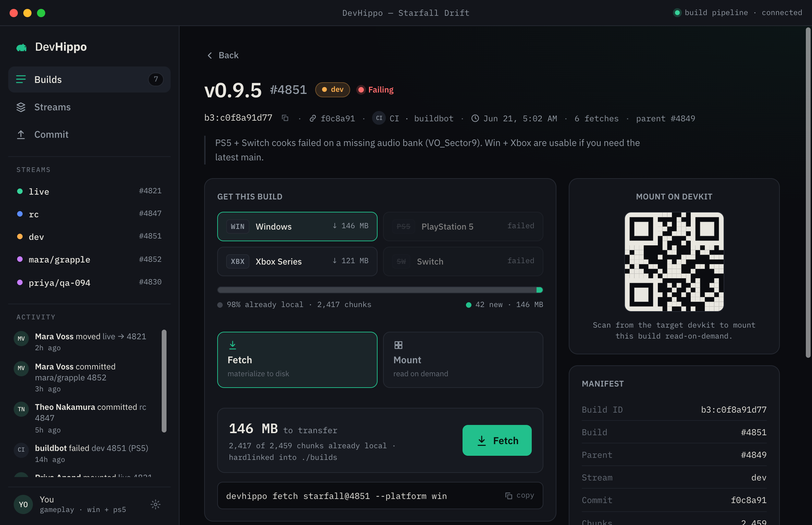Click the devkit QR code image
812x525 pixels.
click(674, 262)
